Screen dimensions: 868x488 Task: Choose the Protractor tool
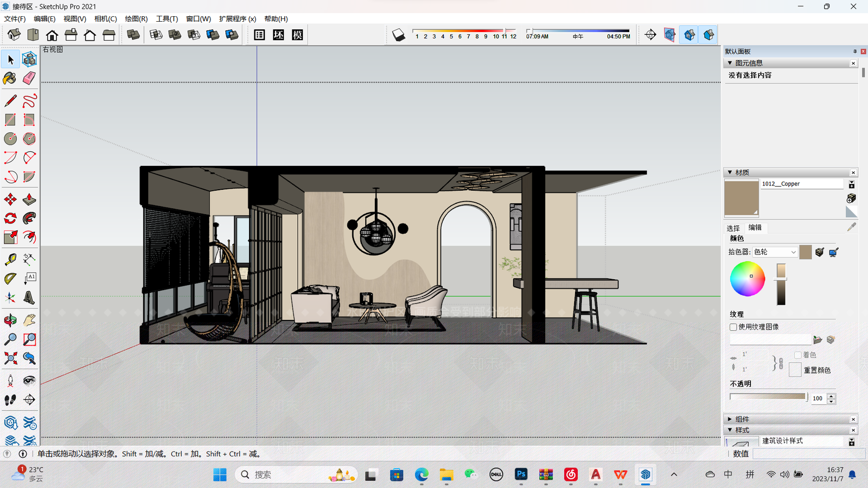point(10,279)
